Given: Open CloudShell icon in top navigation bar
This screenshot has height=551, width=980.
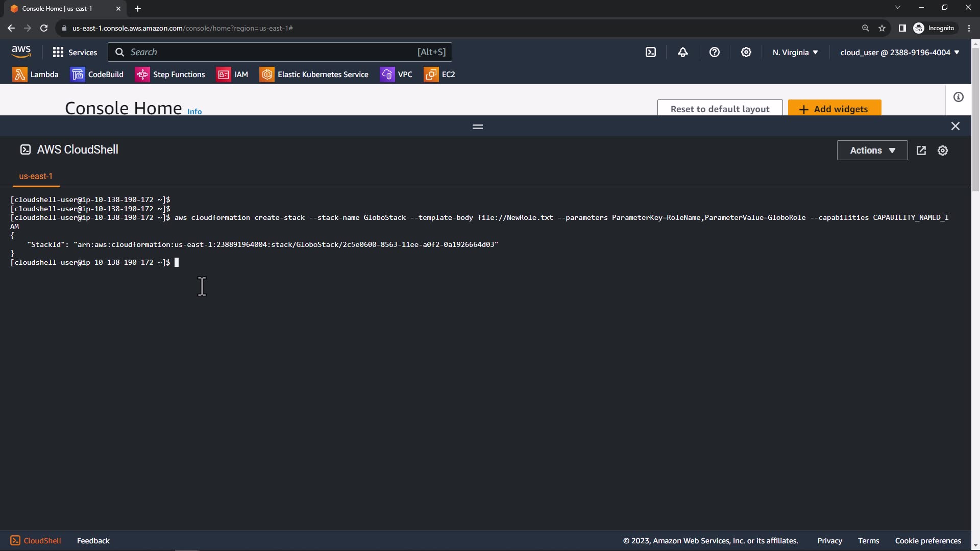Looking at the screenshot, I should pyautogui.click(x=651, y=52).
